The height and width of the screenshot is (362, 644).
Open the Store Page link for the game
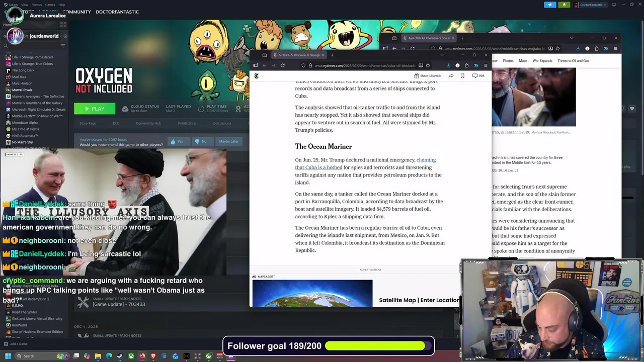(88, 123)
